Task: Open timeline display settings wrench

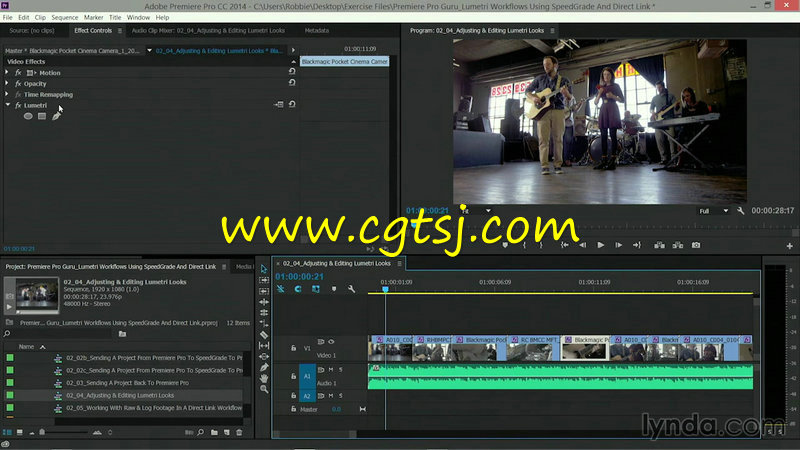Action: tap(352, 289)
